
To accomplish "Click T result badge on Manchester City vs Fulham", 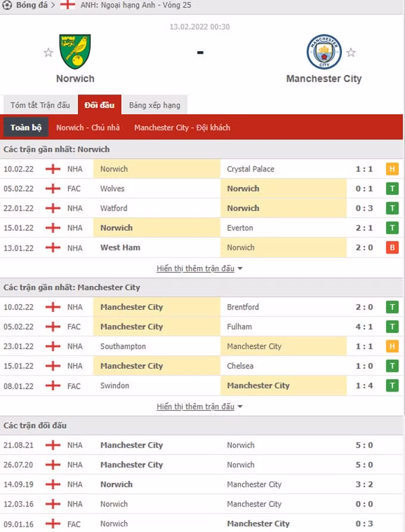I will click(392, 327).
